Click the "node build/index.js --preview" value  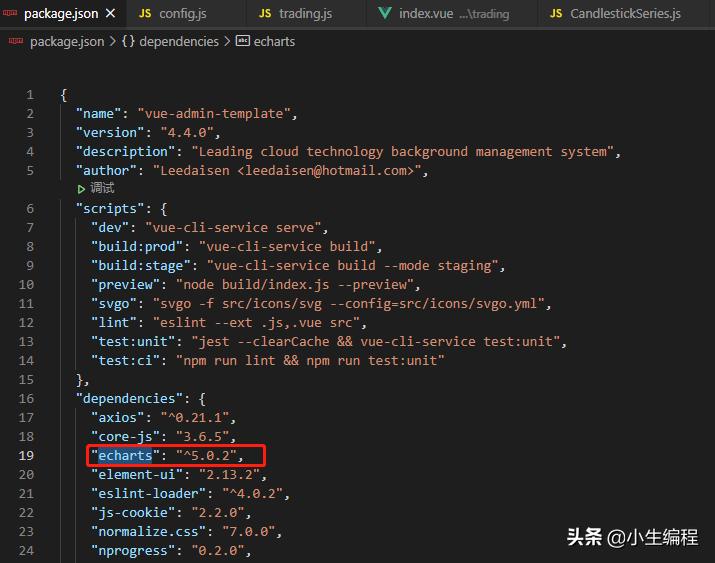tap(295, 284)
